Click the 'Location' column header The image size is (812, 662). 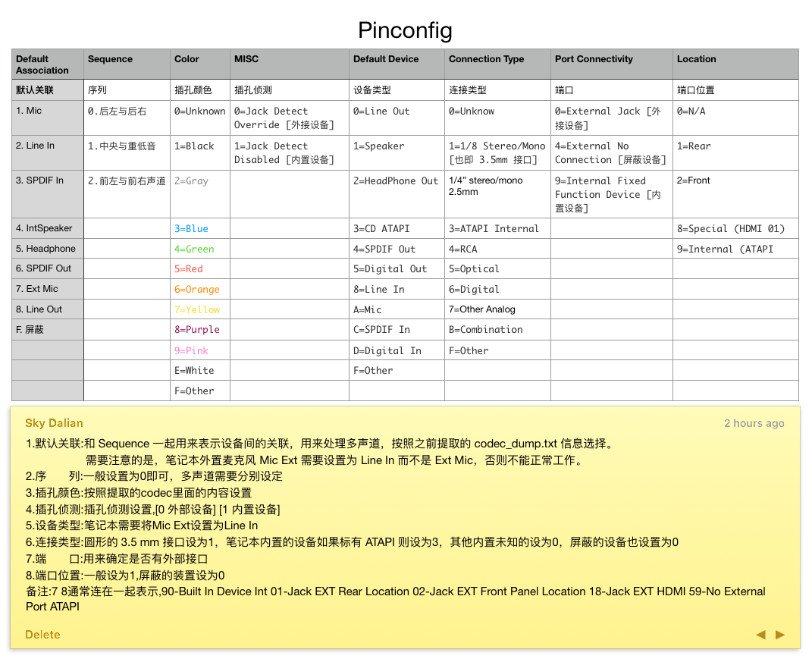(x=736, y=64)
